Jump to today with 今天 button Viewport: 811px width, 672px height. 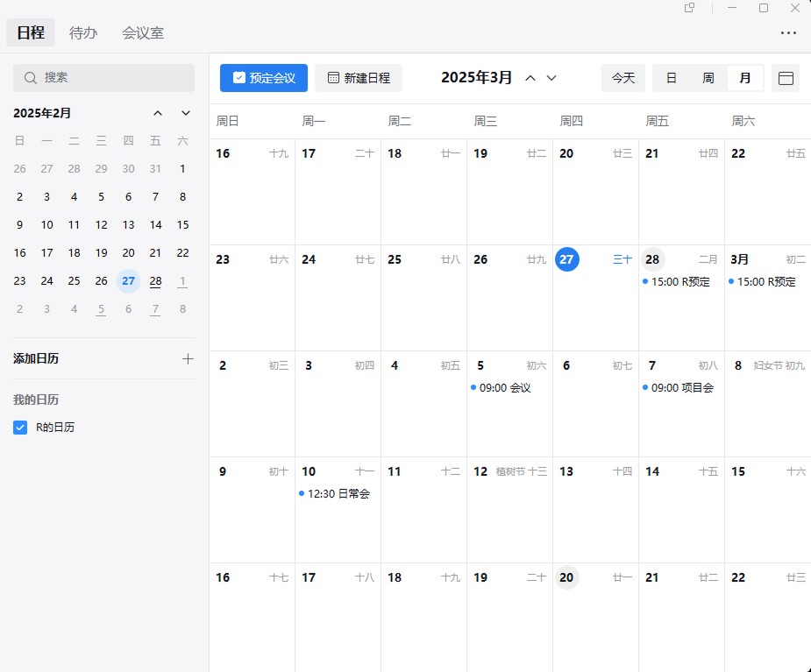tap(623, 78)
